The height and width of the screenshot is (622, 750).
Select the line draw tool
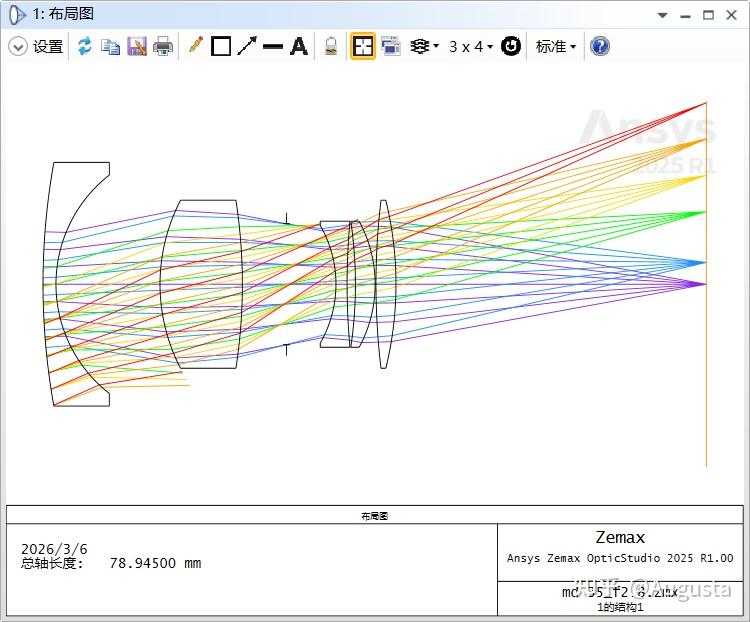[x=273, y=46]
